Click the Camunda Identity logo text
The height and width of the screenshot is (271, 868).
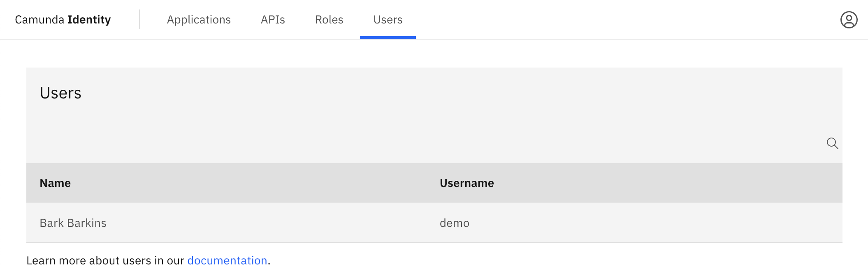click(x=63, y=20)
